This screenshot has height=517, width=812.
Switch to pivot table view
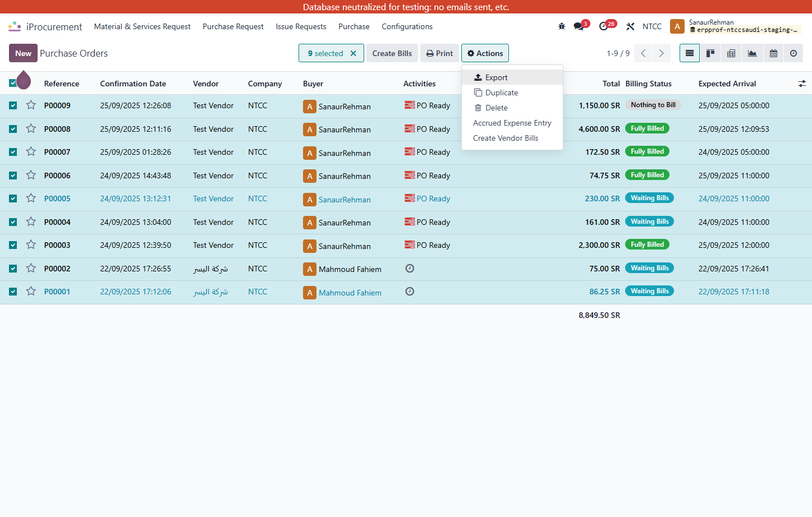pyautogui.click(x=731, y=53)
